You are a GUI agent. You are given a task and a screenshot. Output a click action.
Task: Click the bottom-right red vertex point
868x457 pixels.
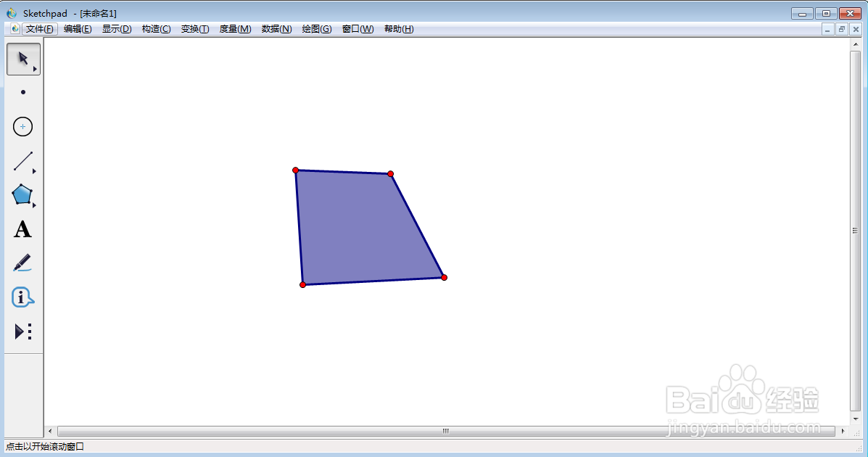click(444, 278)
